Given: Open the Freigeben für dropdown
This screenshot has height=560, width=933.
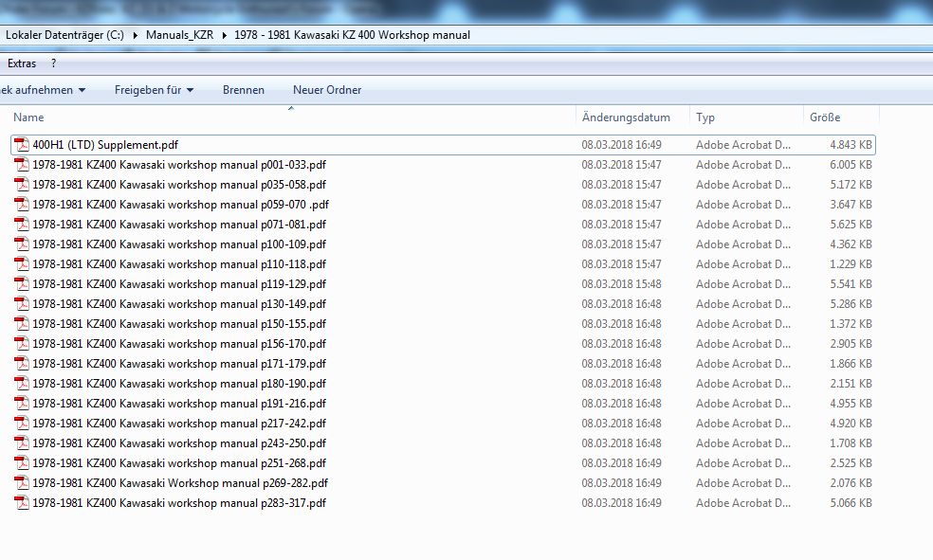Looking at the screenshot, I should coord(154,90).
